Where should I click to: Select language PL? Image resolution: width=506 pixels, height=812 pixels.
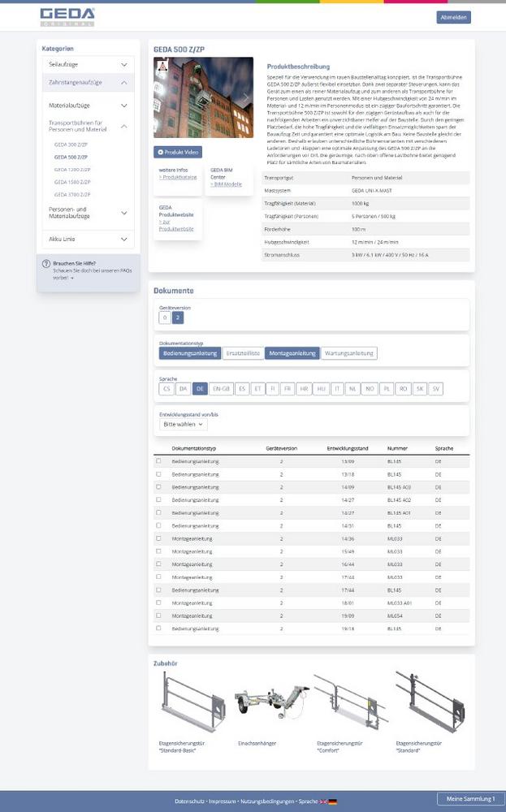point(387,389)
